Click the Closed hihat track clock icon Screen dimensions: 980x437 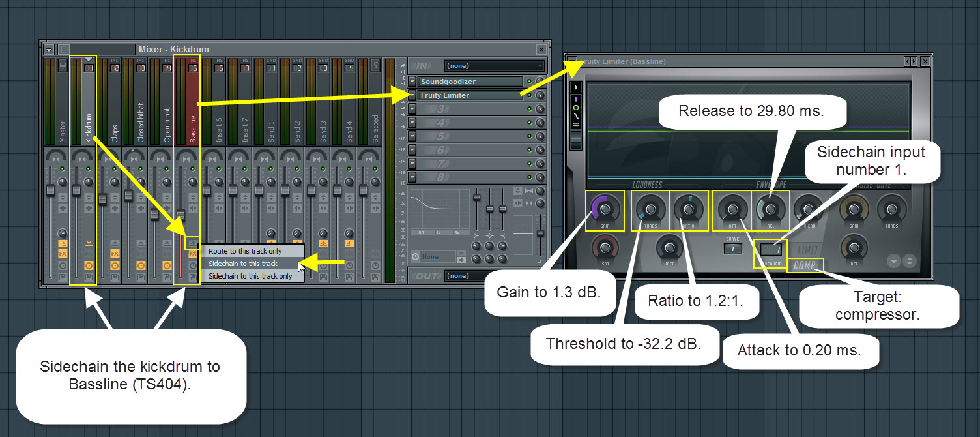(x=141, y=265)
